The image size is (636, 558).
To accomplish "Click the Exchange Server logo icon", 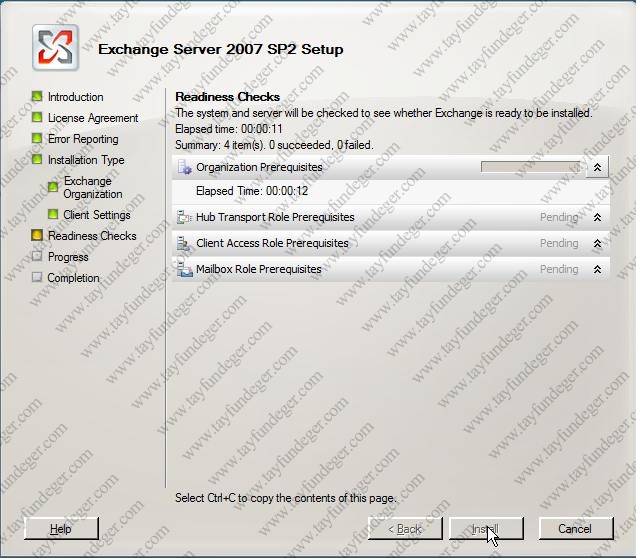I will tap(56, 48).
